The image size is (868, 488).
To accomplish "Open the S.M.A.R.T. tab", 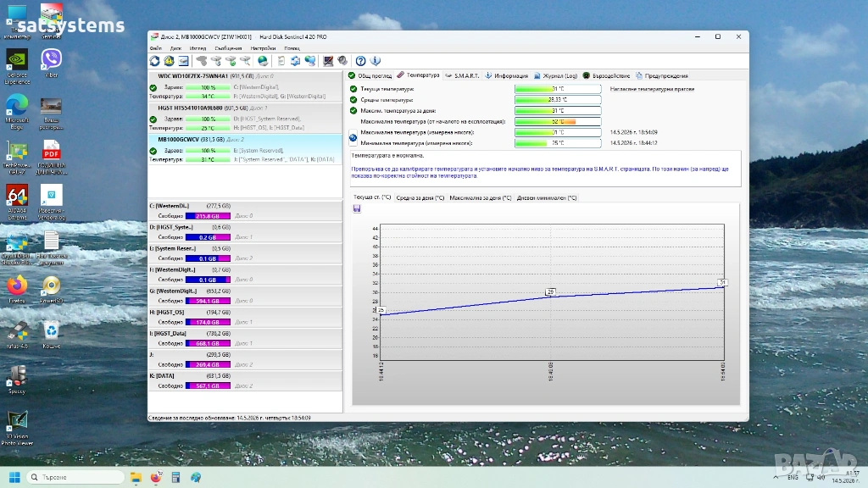I will [462, 75].
